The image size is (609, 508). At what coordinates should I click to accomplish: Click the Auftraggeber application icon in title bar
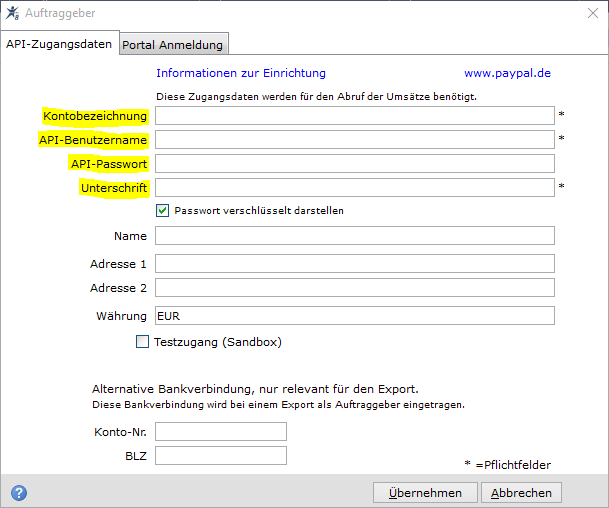click(12, 13)
